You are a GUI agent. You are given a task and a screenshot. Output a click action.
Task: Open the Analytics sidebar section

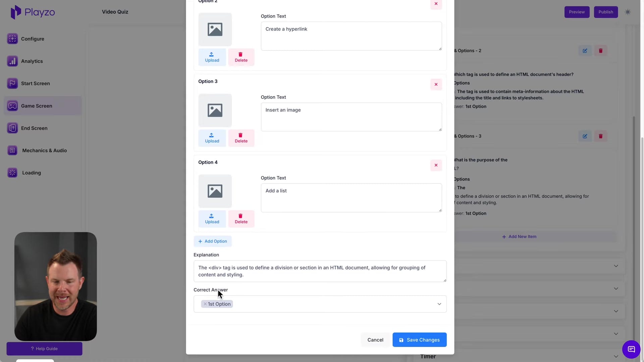click(x=43, y=61)
